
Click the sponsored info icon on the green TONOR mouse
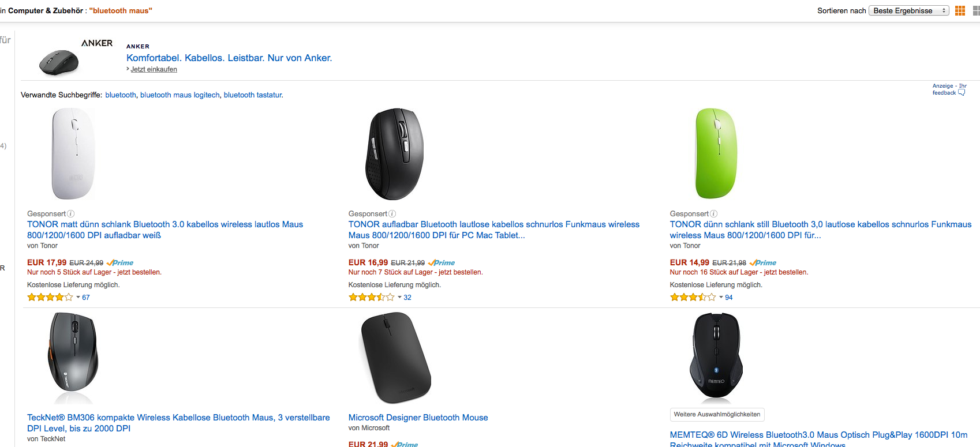[714, 214]
